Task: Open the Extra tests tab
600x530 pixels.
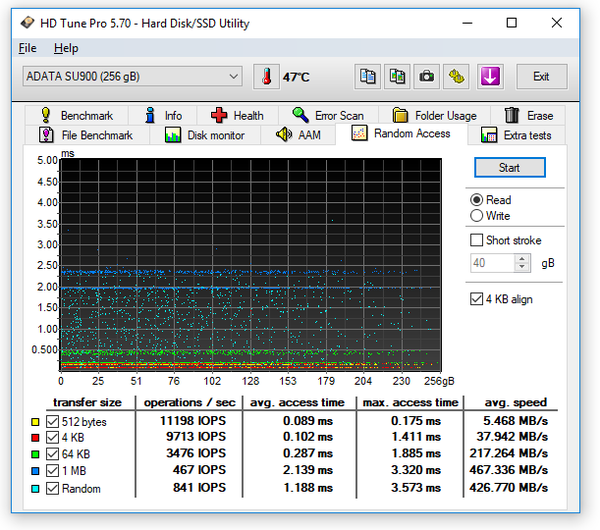Action: [517, 135]
